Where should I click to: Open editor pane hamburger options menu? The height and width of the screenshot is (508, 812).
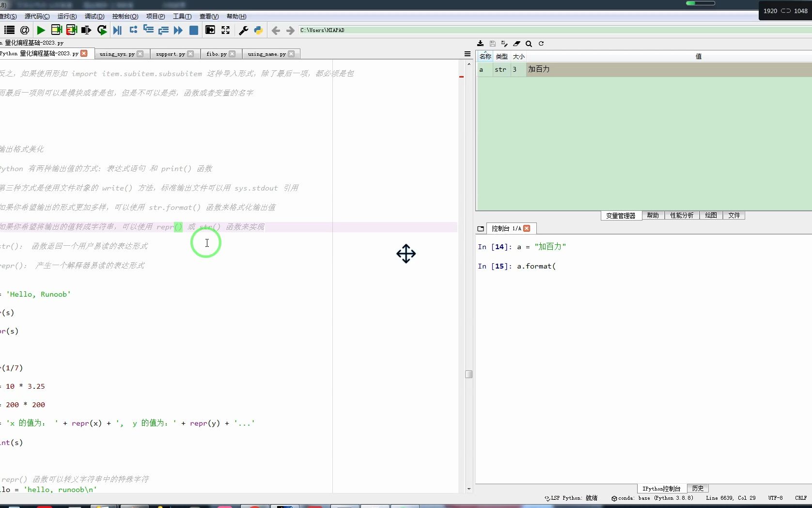468,54
